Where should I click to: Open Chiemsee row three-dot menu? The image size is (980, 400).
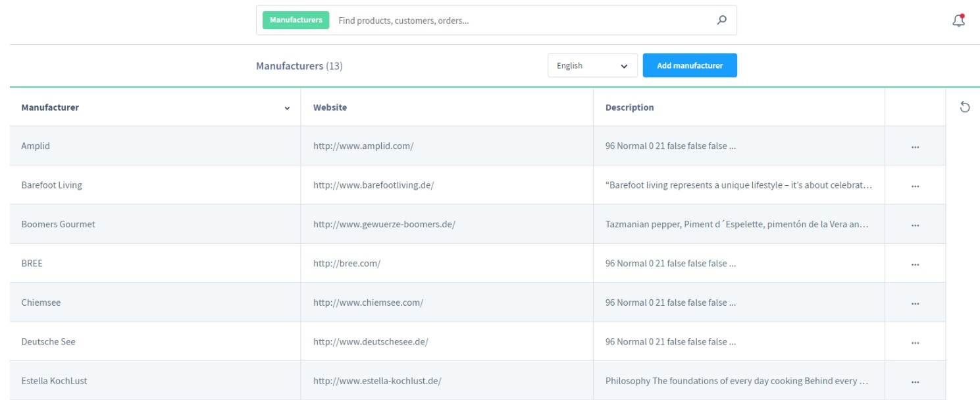[915, 303]
